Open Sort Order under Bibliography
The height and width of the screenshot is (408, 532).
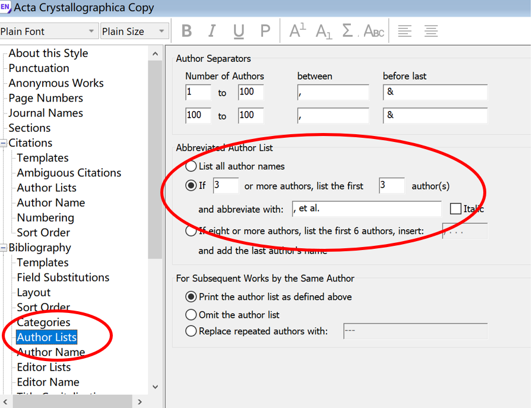(x=43, y=307)
